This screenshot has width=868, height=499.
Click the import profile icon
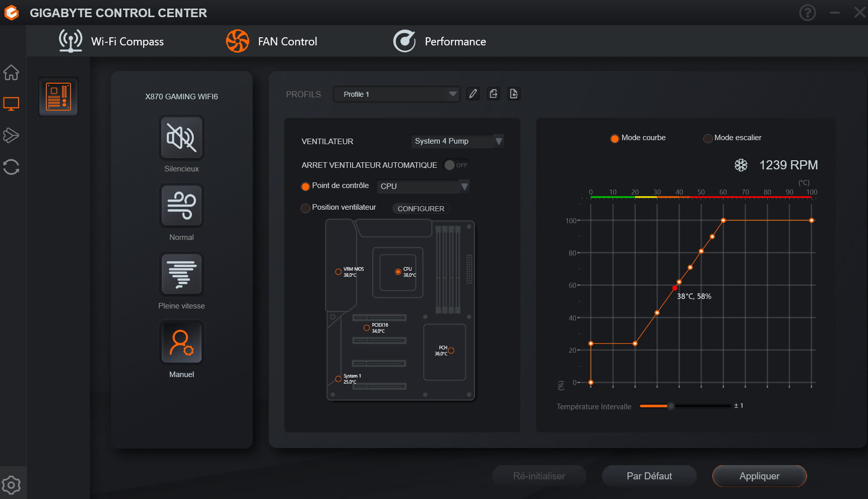coord(514,94)
